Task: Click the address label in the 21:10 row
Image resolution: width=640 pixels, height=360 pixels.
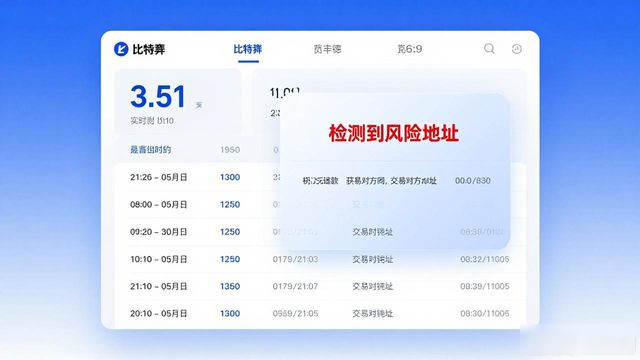Action: click(373, 287)
